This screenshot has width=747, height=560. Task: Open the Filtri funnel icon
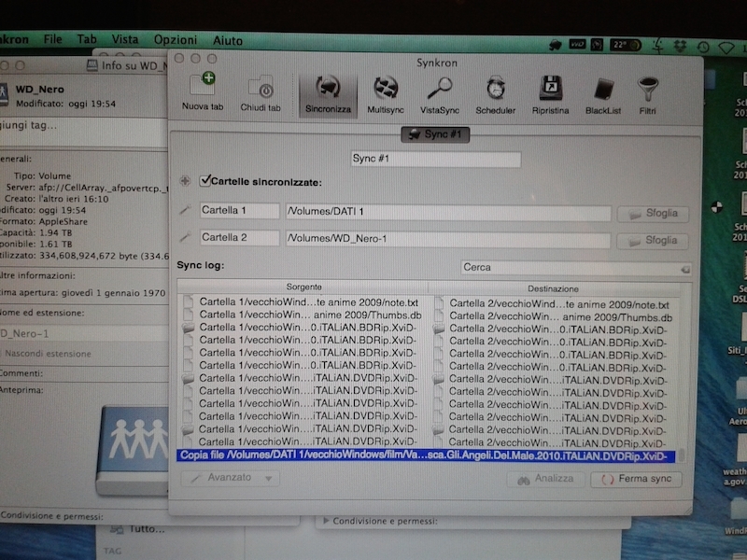coord(647,96)
